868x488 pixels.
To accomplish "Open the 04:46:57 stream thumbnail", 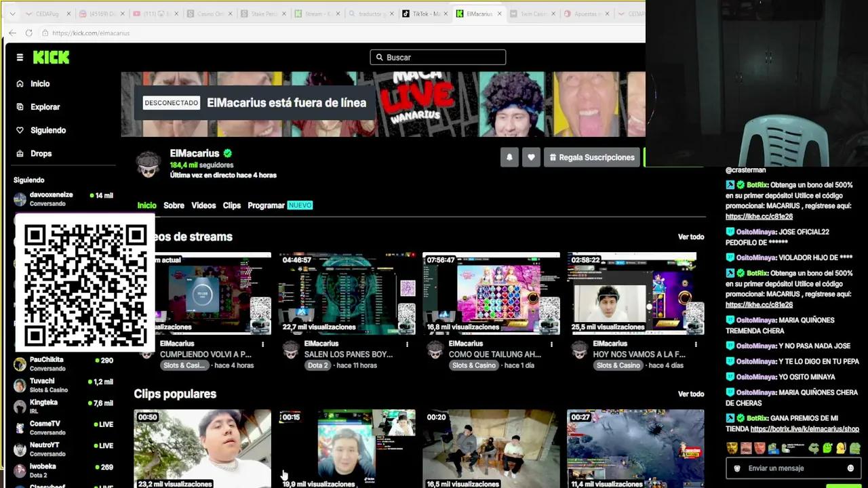I will click(347, 293).
